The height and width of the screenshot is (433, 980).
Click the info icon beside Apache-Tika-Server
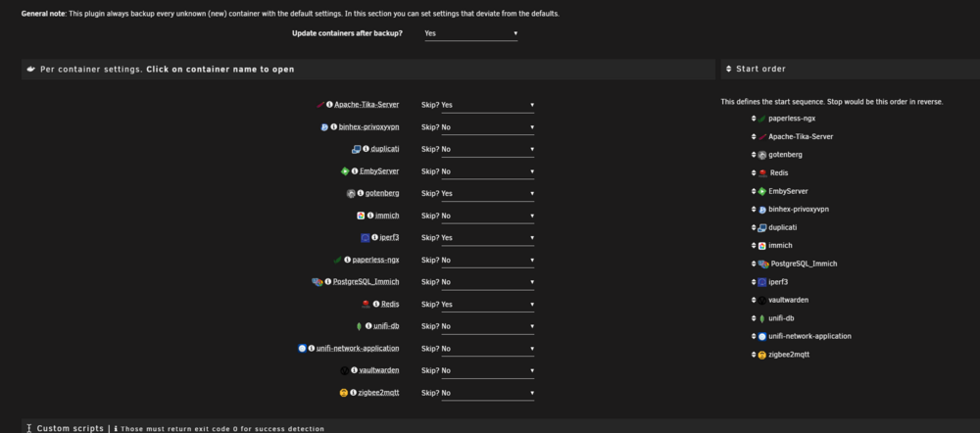tap(329, 105)
